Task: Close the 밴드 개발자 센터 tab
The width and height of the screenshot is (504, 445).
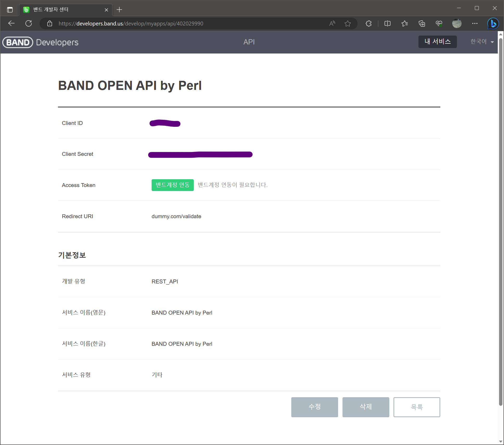Action: [106, 10]
